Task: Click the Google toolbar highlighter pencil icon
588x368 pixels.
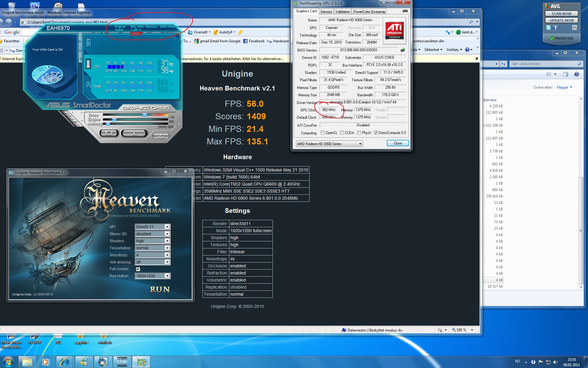Action: 240,32
